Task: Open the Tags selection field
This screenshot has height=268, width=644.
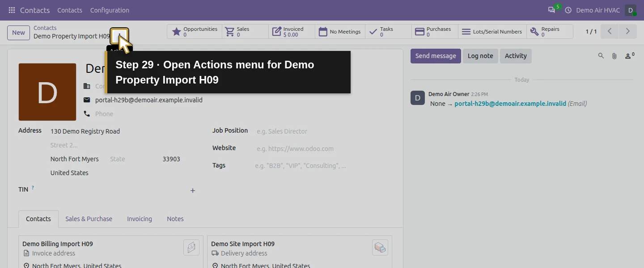Action: 323,166
